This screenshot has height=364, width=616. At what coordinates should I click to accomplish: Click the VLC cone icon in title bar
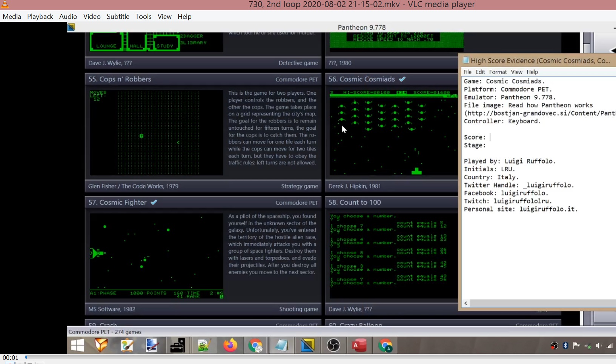click(5, 4)
